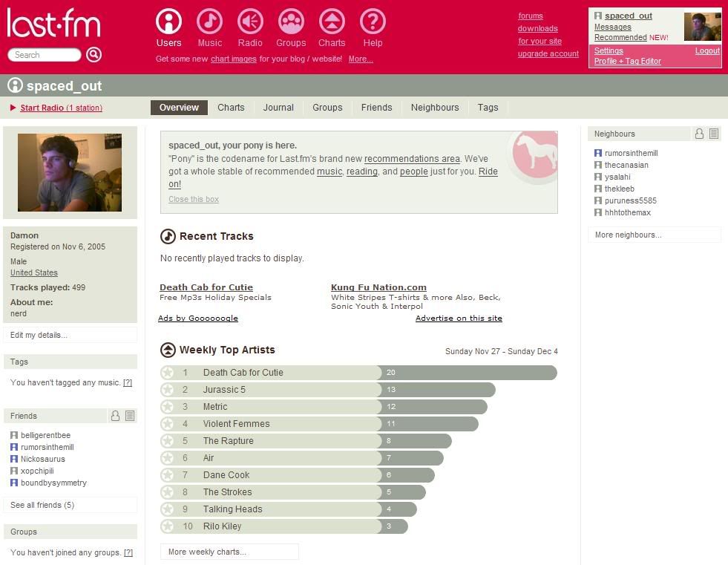Click the star icon beside The Rapture
The width and height of the screenshot is (728, 565).
pyautogui.click(x=167, y=440)
